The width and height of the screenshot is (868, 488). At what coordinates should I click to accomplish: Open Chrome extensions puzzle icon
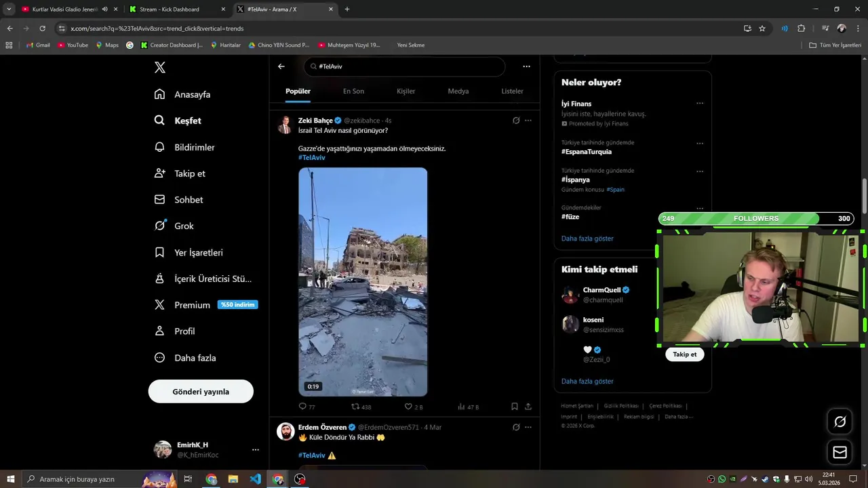[802, 28]
